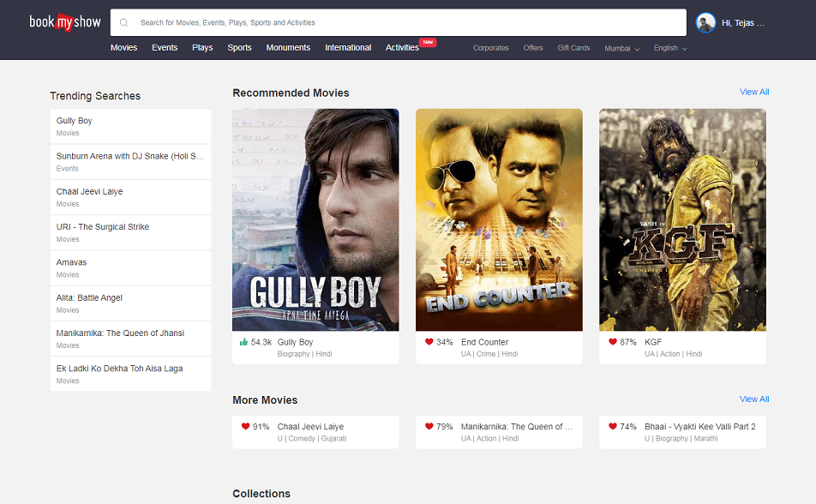Image resolution: width=816 pixels, height=504 pixels.
Task: Click the heart icon for Bhaai movie
Action: 612,426
